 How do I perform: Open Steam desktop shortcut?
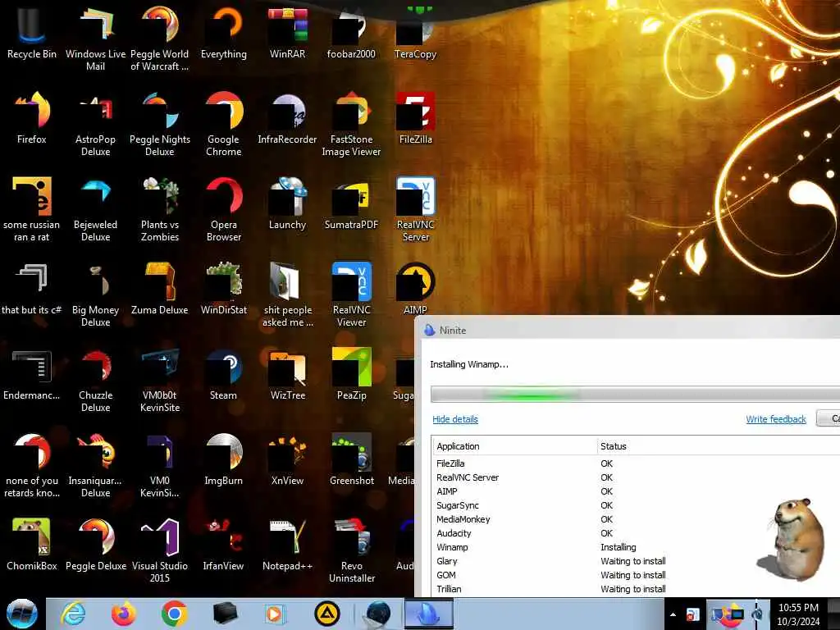[x=223, y=374]
